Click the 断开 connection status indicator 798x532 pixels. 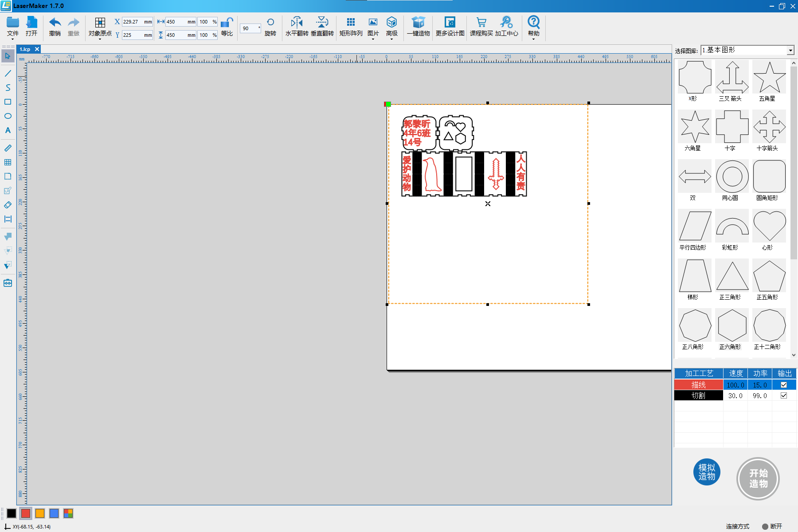(772, 526)
